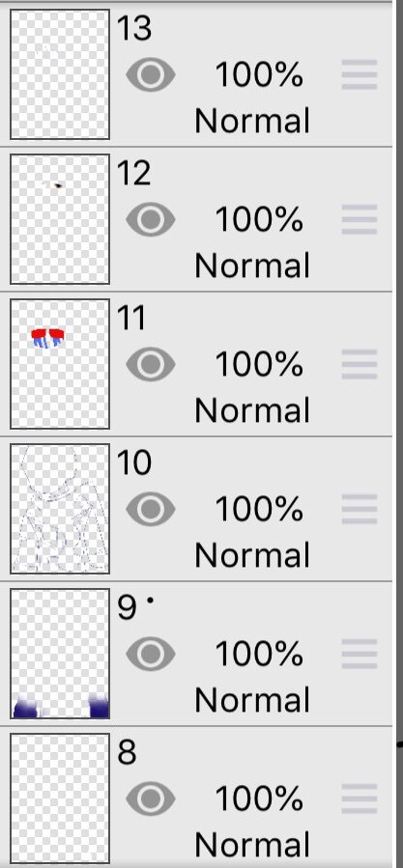The height and width of the screenshot is (868, 403).
Task: Open the Normal blend mode of layer 10
Action: [252, 555]
